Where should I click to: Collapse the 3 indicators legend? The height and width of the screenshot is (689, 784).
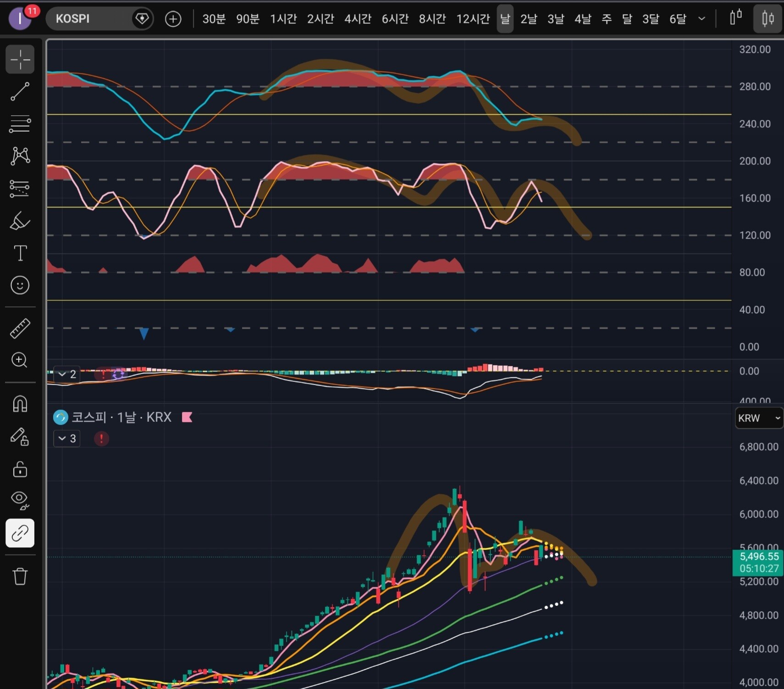[67, 438]
